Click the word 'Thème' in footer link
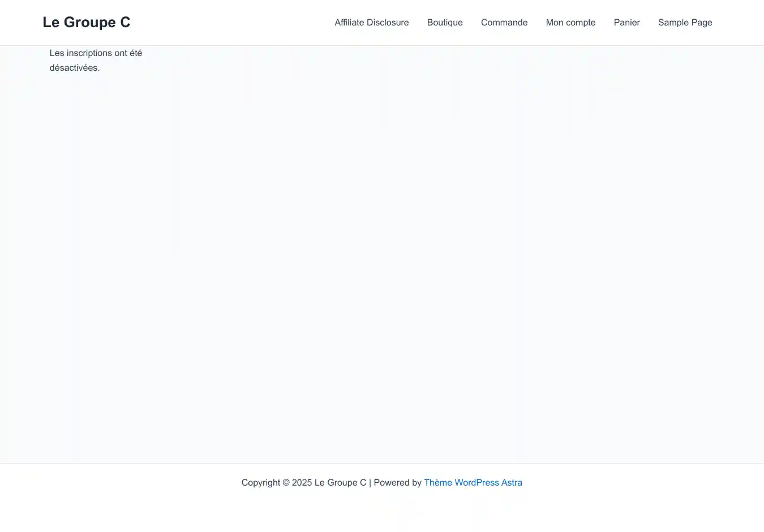The width and height of the screenshot is (764, 532). click(x=437, y=483)
